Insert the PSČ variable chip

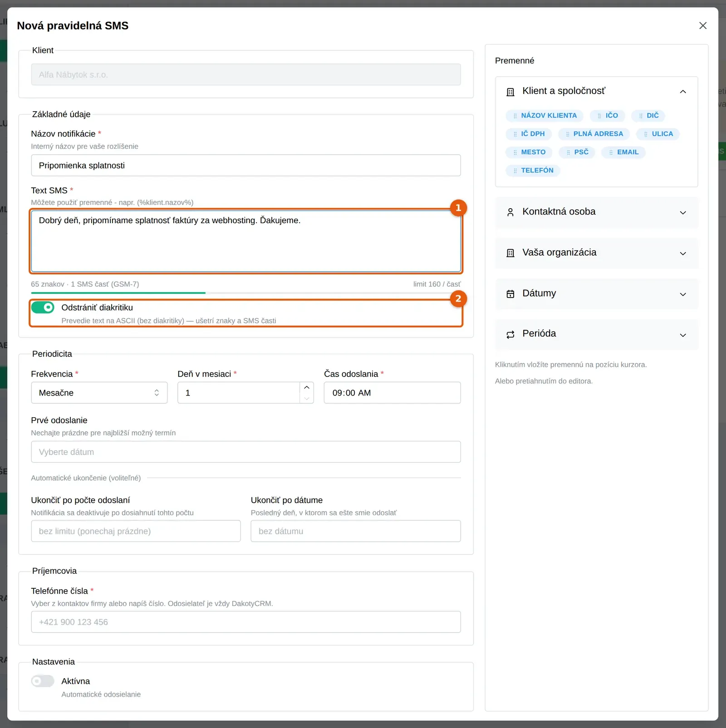pyautogui.click(x=577, y=152)
